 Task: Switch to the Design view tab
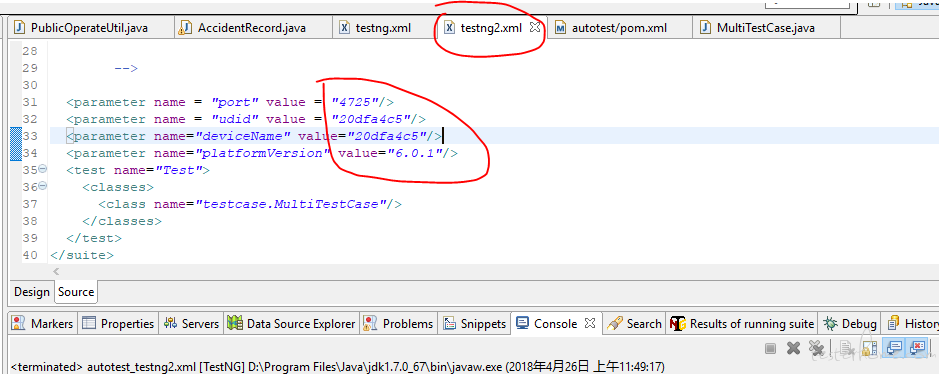coord(32,292)
